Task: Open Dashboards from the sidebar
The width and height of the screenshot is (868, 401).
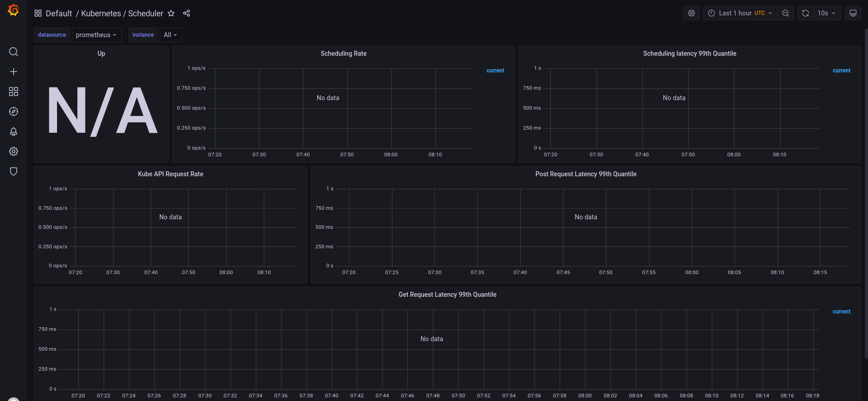Action: (x=14, y=92)
